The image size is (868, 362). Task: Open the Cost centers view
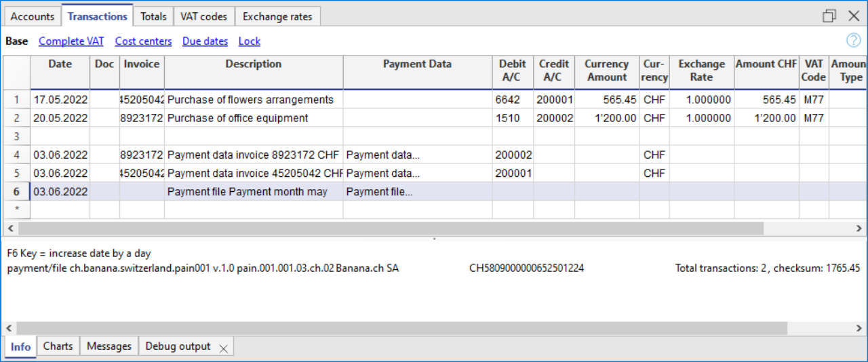point(143,41)
